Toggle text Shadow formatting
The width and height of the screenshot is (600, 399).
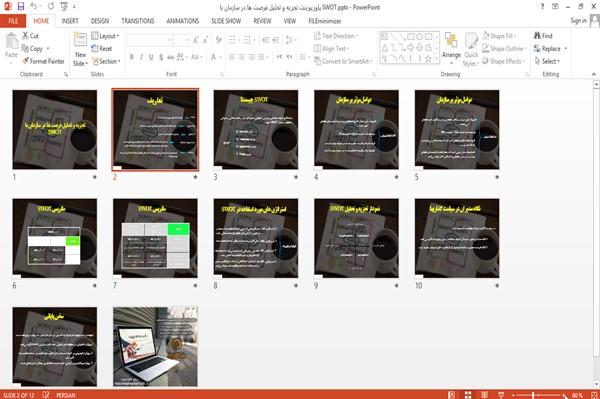[161, 57]
